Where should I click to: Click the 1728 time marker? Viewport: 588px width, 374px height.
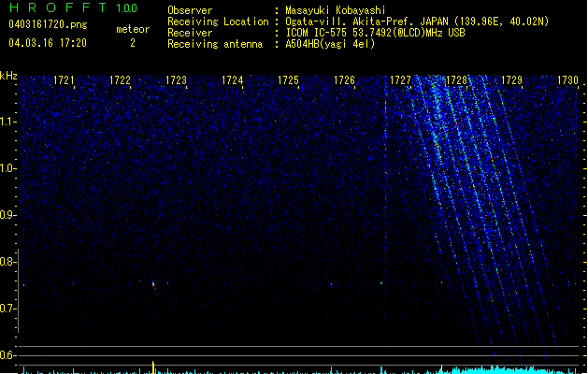[x=456, y=80]
